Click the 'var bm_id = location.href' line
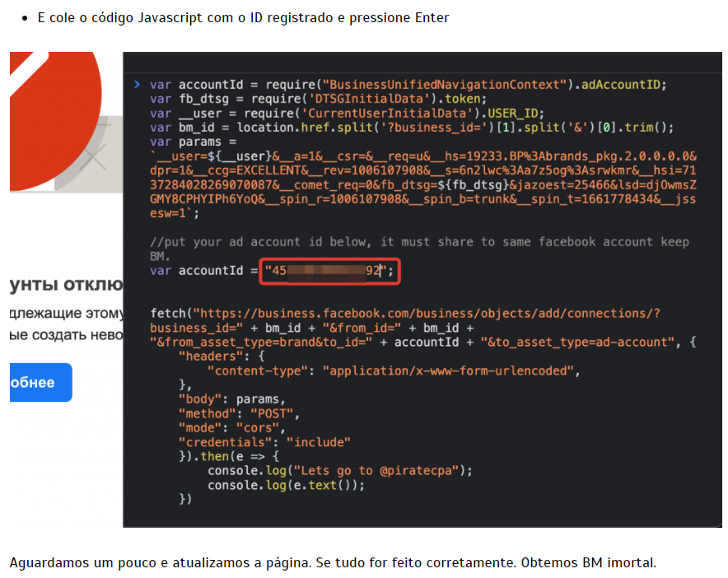Image resolution: width=728 pixels, height=578 pixels. (412, 128)
